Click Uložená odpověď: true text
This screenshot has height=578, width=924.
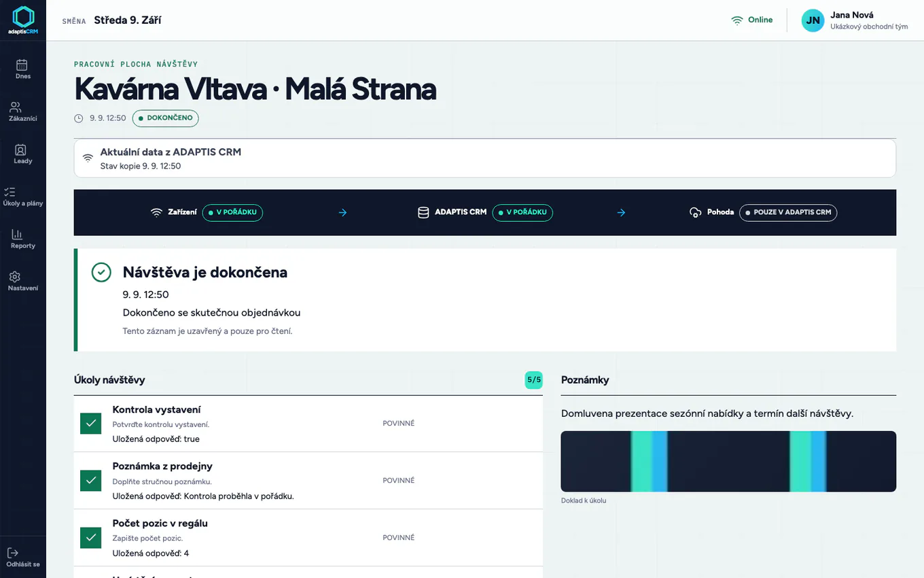[x=156, y=439]
